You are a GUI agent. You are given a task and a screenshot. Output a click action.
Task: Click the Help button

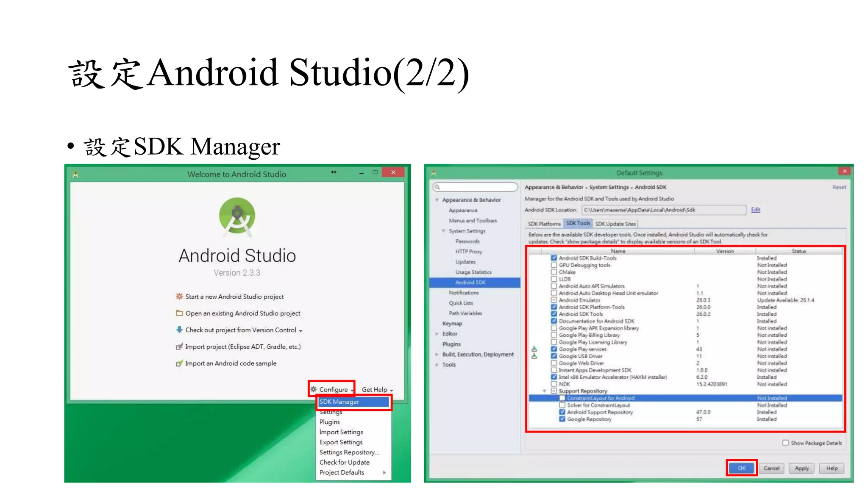click(x=832, y=468)
